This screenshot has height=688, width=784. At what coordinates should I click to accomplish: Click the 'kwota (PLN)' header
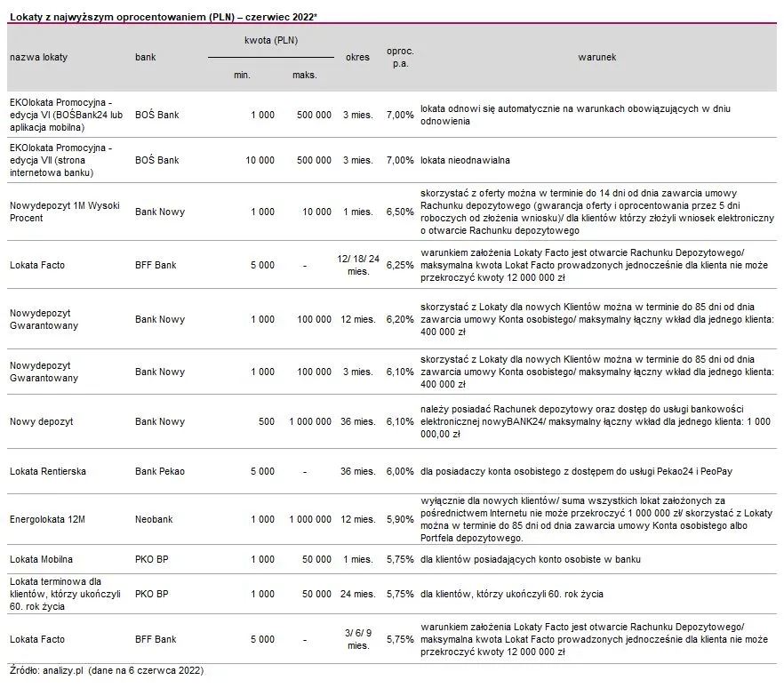[x=271, y=40]
